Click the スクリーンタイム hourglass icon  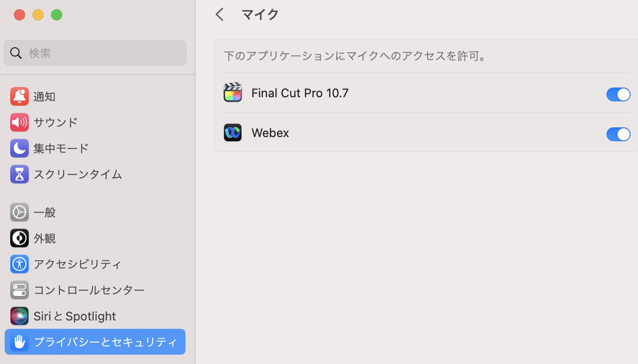click(x=19, y=174)
